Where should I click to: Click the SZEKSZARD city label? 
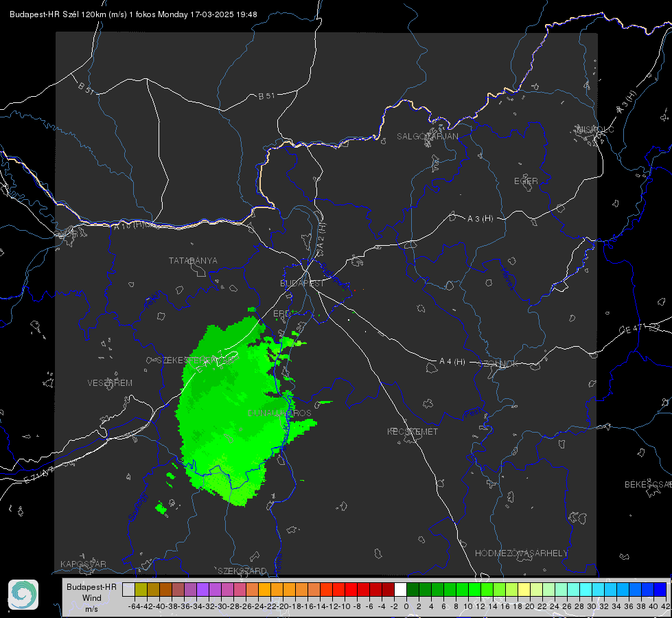coord(242,571)
